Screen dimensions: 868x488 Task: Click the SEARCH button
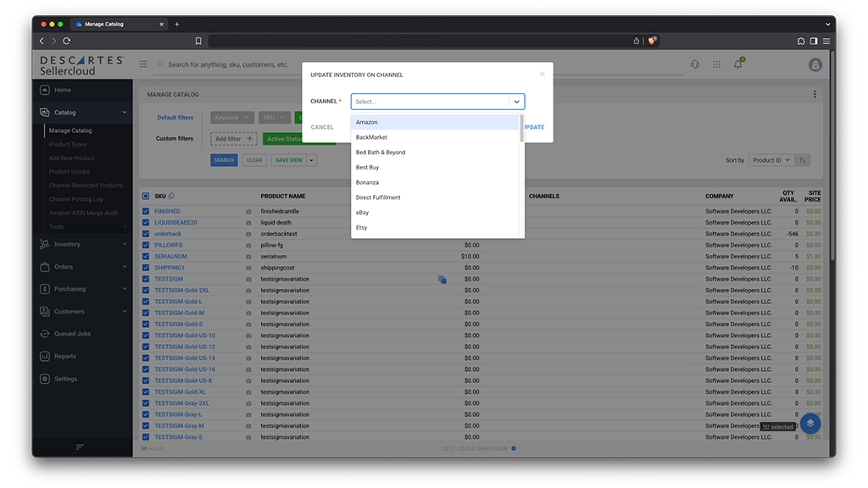[x=223, y=159]
